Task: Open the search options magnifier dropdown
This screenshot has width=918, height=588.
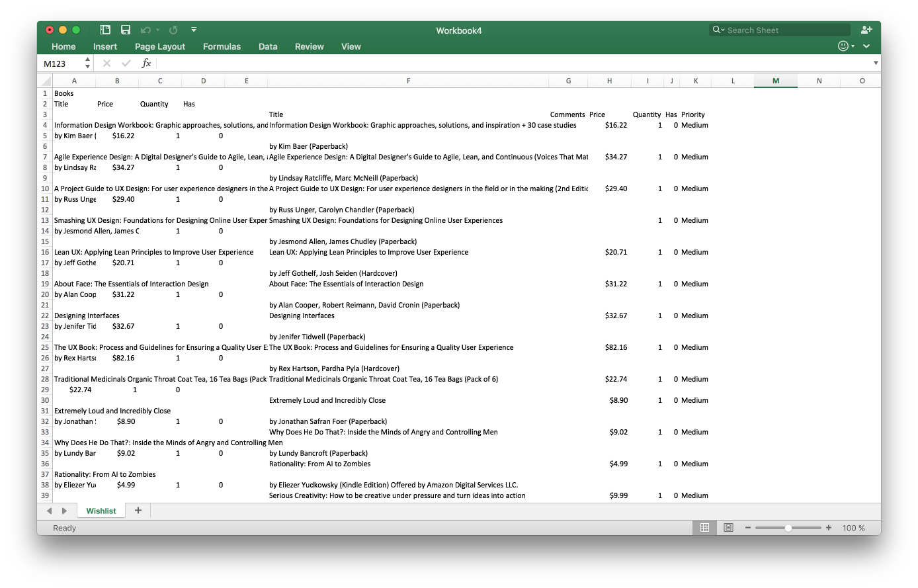Action: click(718, 30)
